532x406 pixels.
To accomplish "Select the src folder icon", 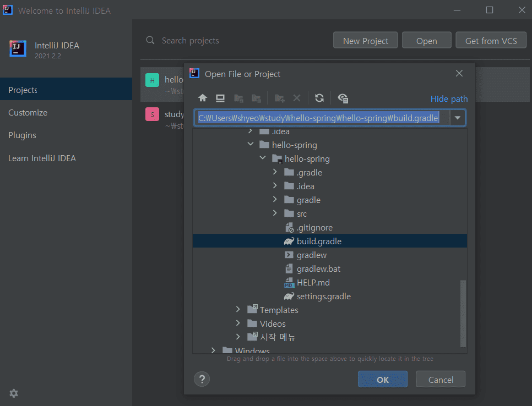I will coord(289,213).
